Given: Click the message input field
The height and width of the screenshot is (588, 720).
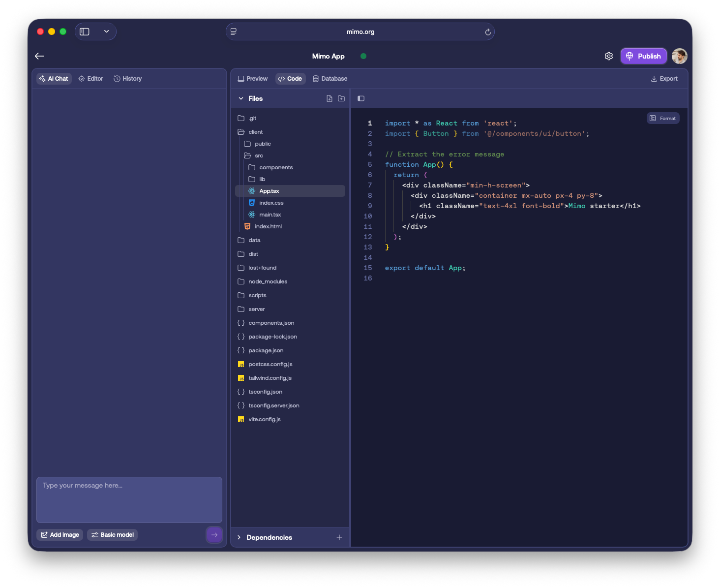Looking at the screenshot, I should click(129, 499).
